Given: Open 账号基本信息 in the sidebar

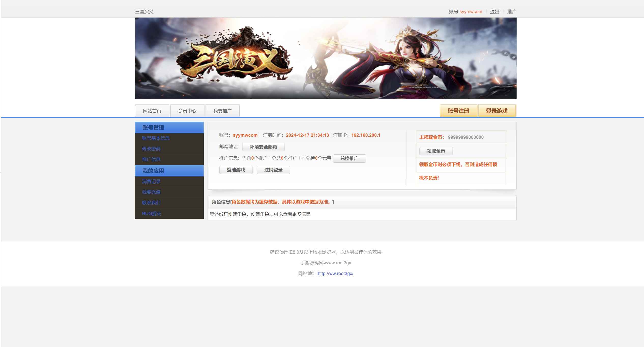Looking at the screenshot, I should coord(156,138).
